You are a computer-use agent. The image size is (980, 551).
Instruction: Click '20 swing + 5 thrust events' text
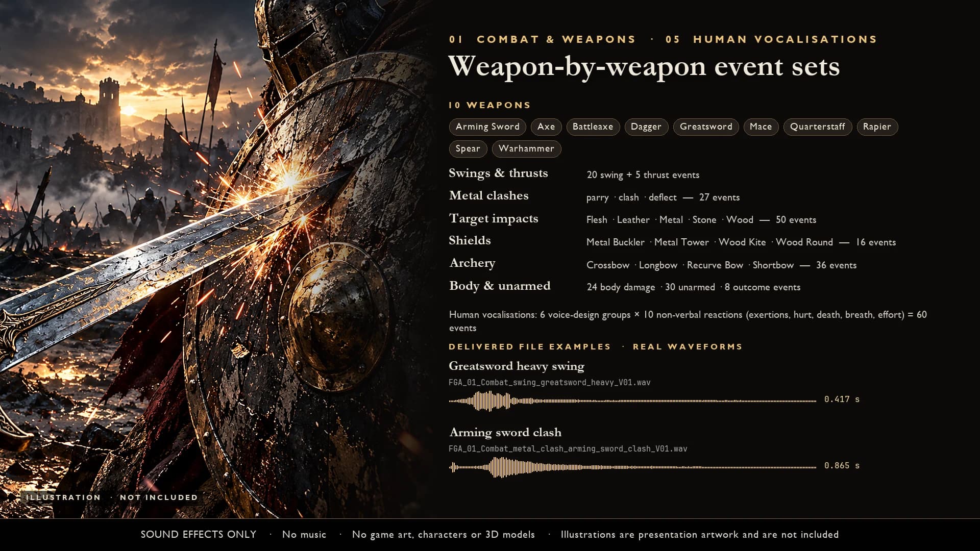click(x=643, y=175)
